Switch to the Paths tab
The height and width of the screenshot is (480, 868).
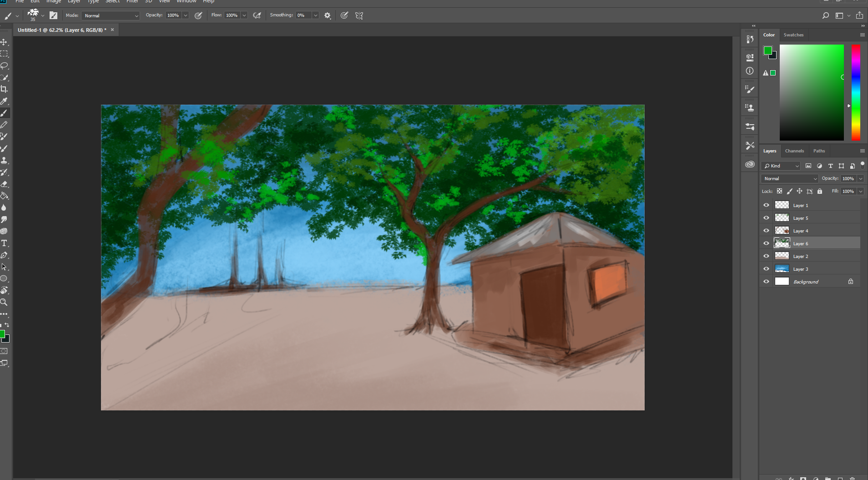pyautogui.click(x=819, y=151)
